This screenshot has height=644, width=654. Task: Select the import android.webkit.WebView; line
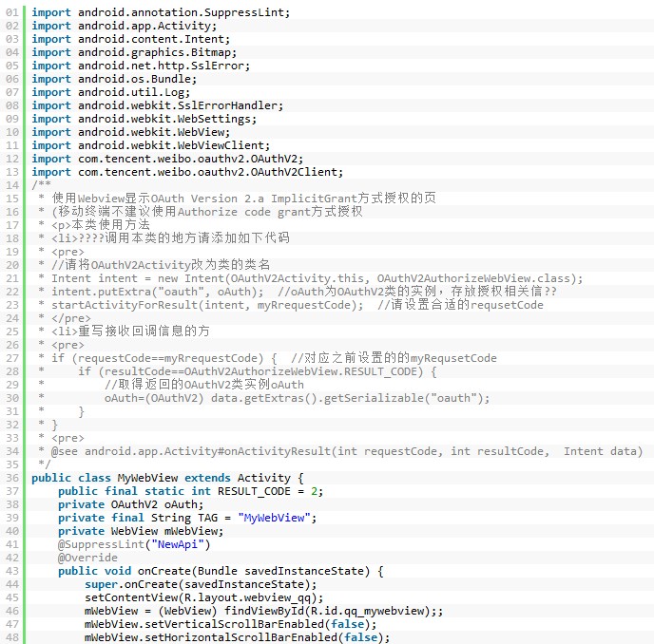click(131, 133)
